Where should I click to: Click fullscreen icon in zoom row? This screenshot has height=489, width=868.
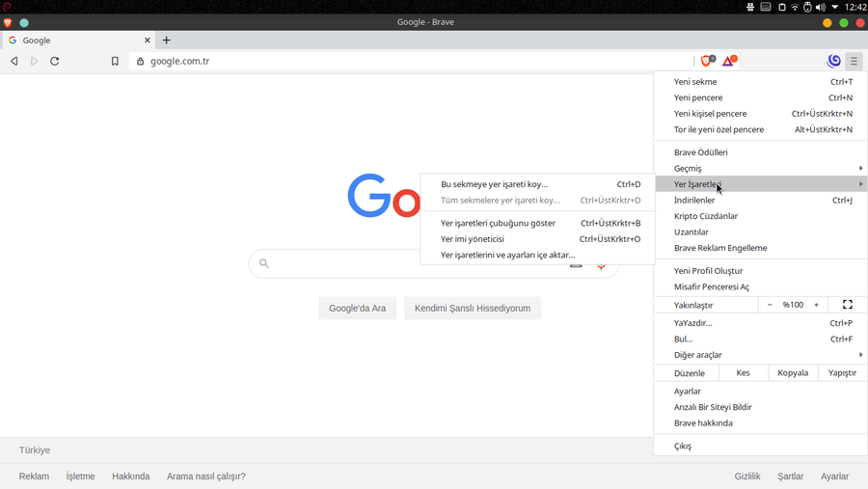click(x=848, y=305)
